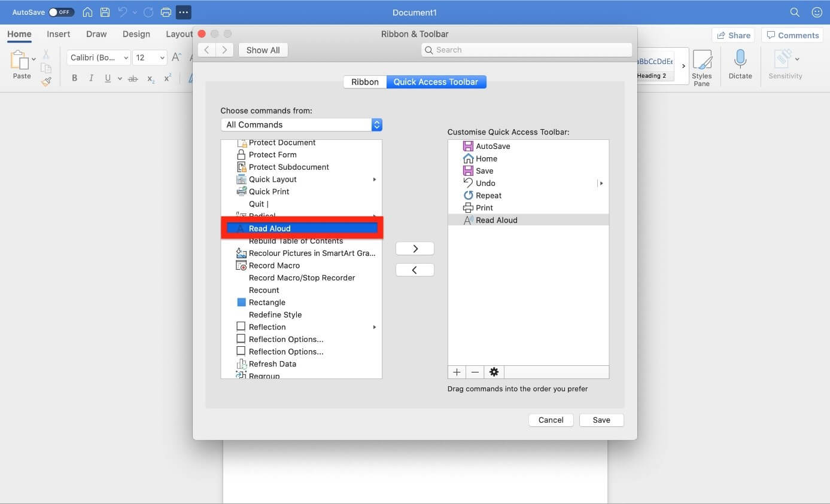Image resolution: width=830 pixels, height=504 pixels.
Task: Select the Quick Access Toolbar tab
Action: (x=436, y=82)
